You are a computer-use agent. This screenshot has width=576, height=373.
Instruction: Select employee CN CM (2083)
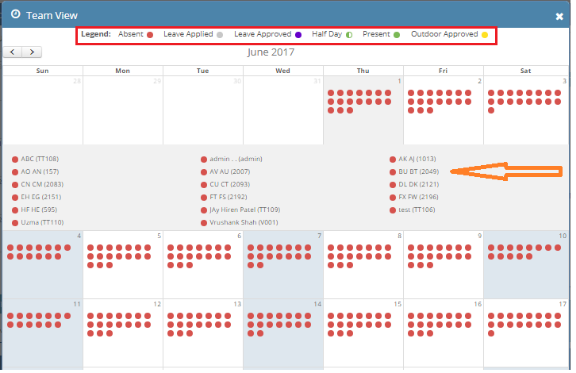pos(42,184)
